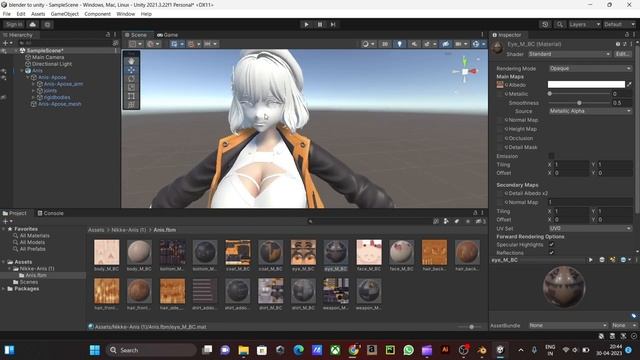This screenshot has width=640, height=360.
Task: Switch to the Game tab
Action: tap(167, 35)
